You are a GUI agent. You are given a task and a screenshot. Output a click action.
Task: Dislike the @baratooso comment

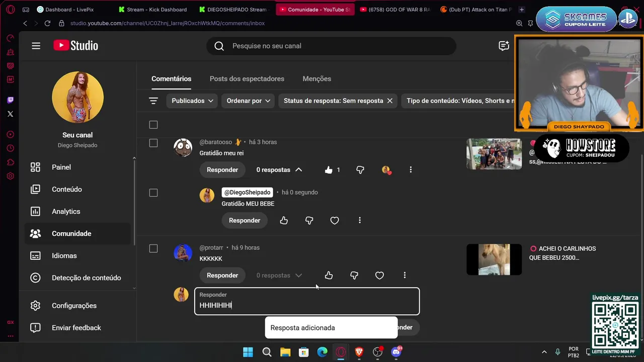pos(360,170)
